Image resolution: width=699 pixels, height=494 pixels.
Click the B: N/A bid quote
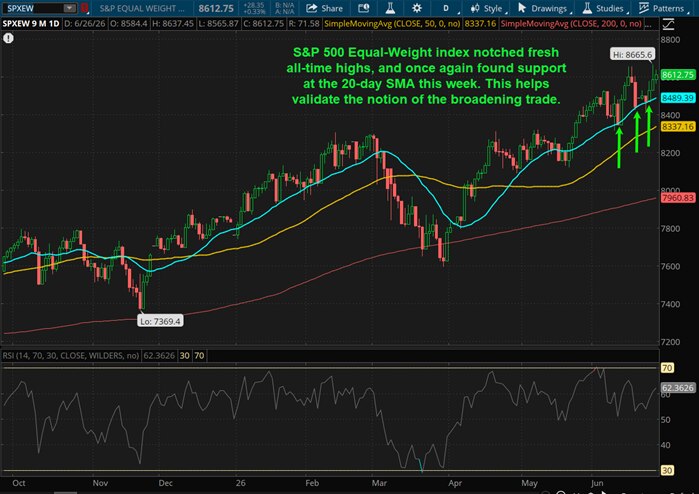click(284, 5)
